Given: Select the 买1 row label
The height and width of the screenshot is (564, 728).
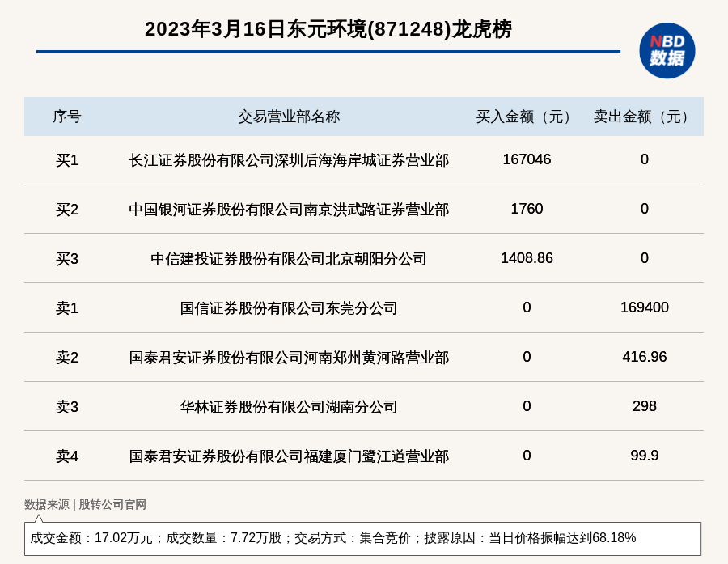Looking at the screenshot, I should coord(67,160).
